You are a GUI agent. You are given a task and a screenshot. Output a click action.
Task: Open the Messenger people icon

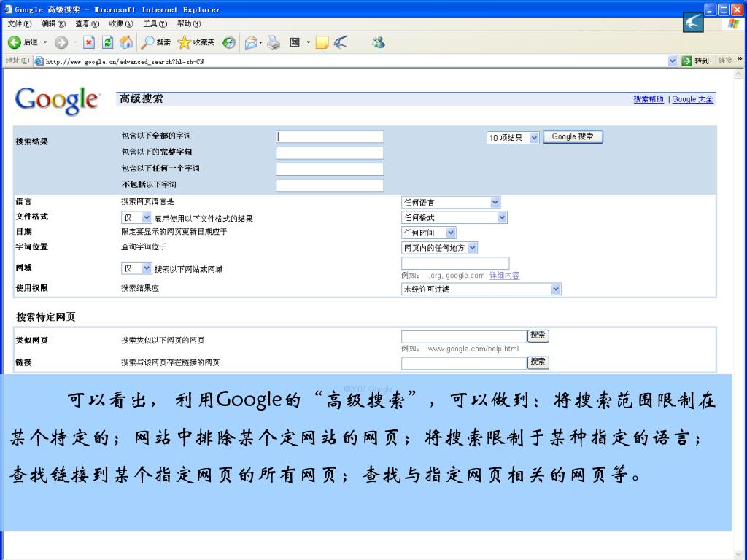pos(379,42)
